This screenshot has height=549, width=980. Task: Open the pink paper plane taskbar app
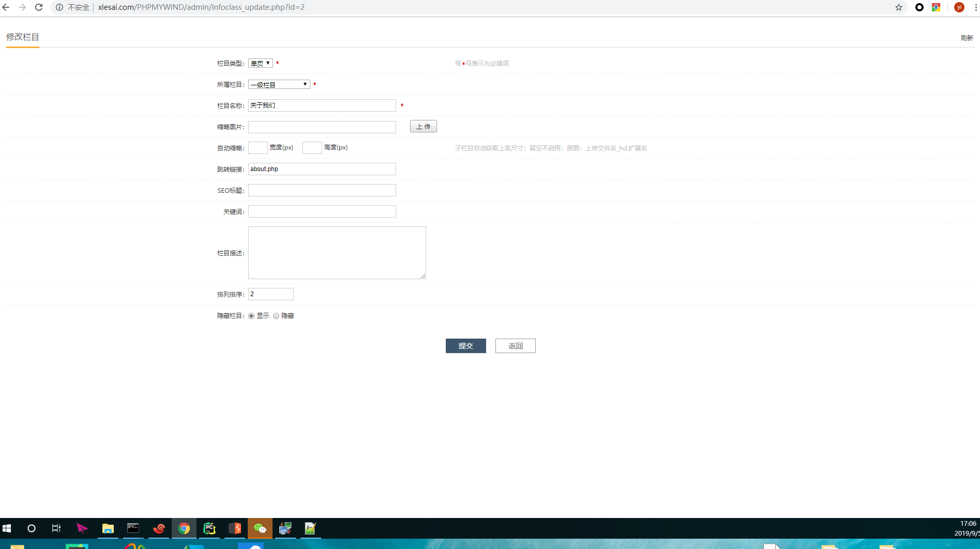coord(82,528)
